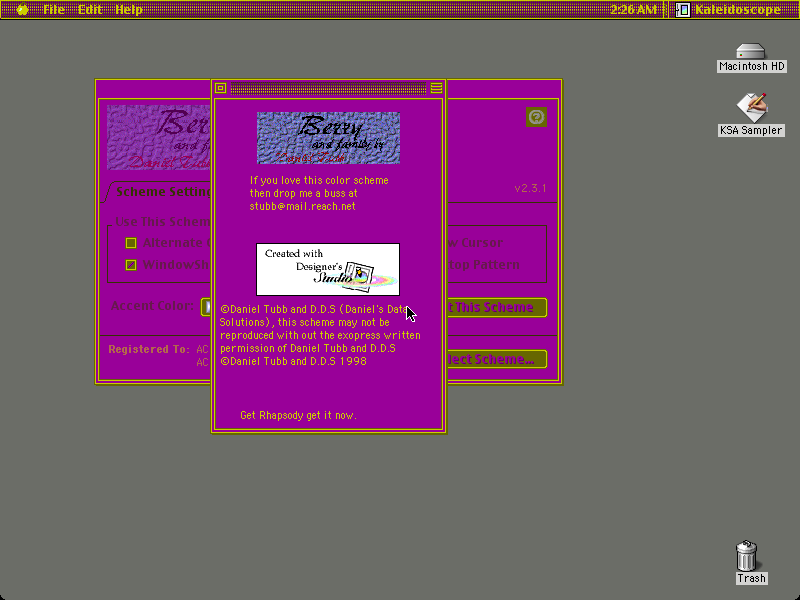
Task: Click the Get Rhapsody get it now text
Action: click(298, 415)
